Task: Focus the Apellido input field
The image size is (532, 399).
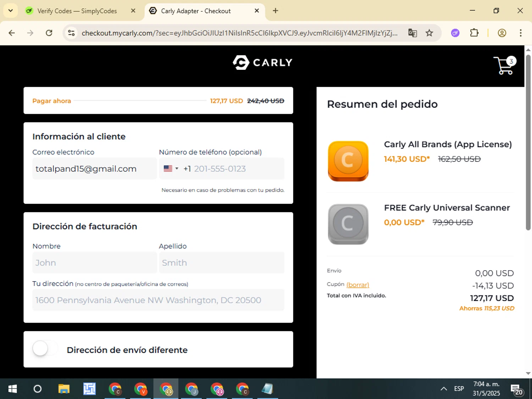Action: pos(222,263)
